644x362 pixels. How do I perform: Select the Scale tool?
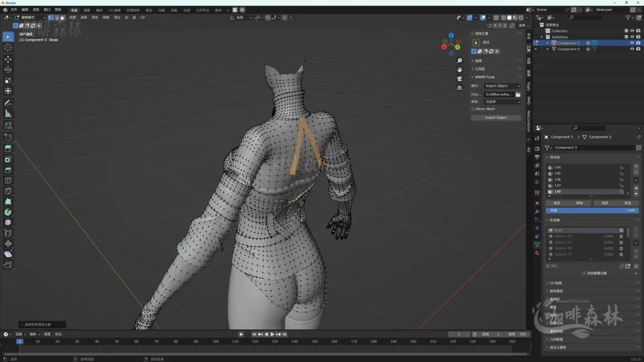click(8, 80)
